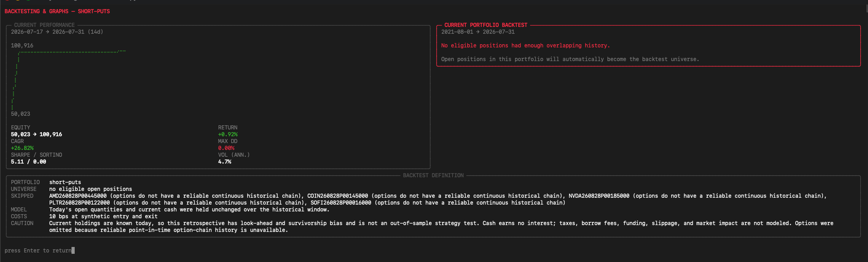
Task: Click the volatility value '4.7%'
Action: [x=225, y=162]
